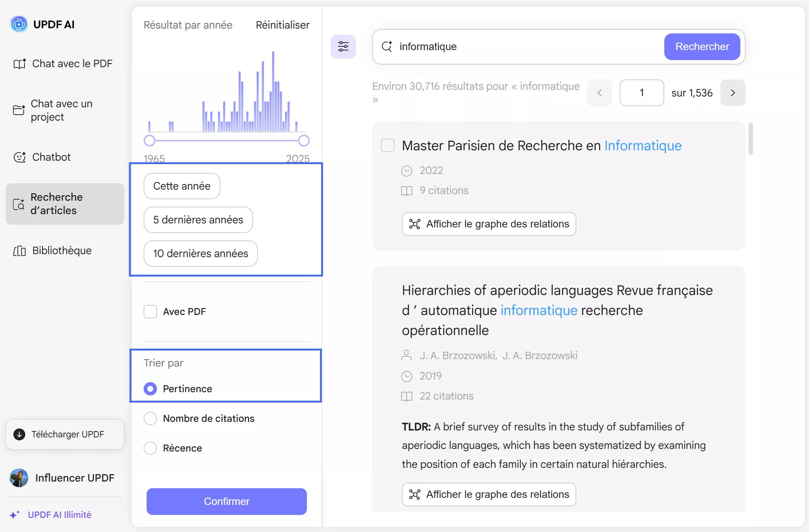Enable the Avec PDF filter
The width and height of the screenshot is (809, 532).
(150, 312)
